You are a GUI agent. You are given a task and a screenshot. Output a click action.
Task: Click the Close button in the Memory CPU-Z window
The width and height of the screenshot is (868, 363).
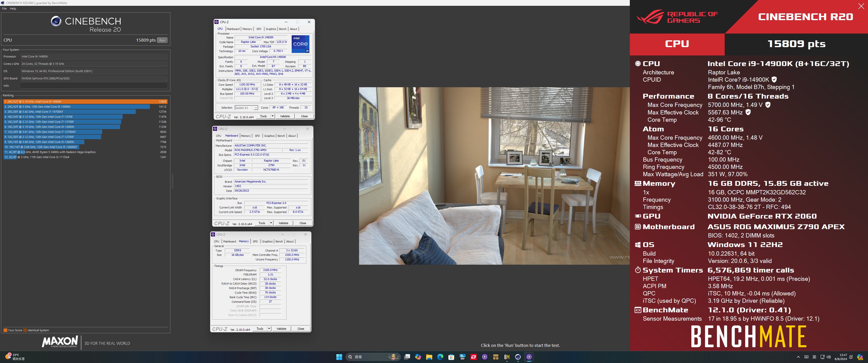tap(301, 329)
